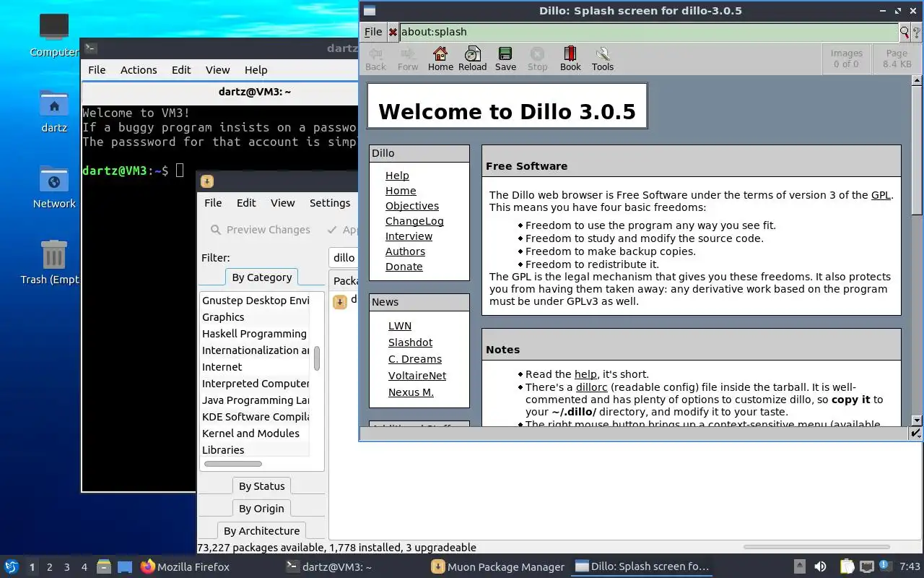Open the Book bookmarks icon in Dillo

tap(570, 59)
